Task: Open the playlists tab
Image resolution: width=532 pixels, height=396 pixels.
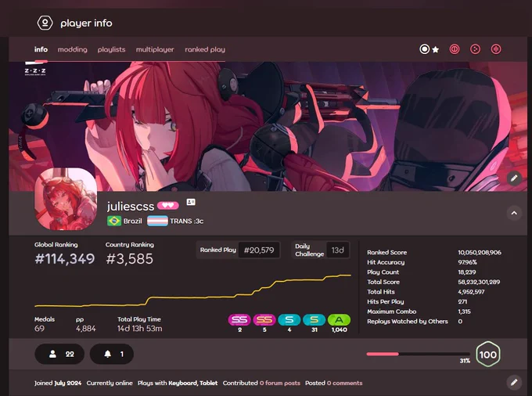Action: (x=111, y=49)
